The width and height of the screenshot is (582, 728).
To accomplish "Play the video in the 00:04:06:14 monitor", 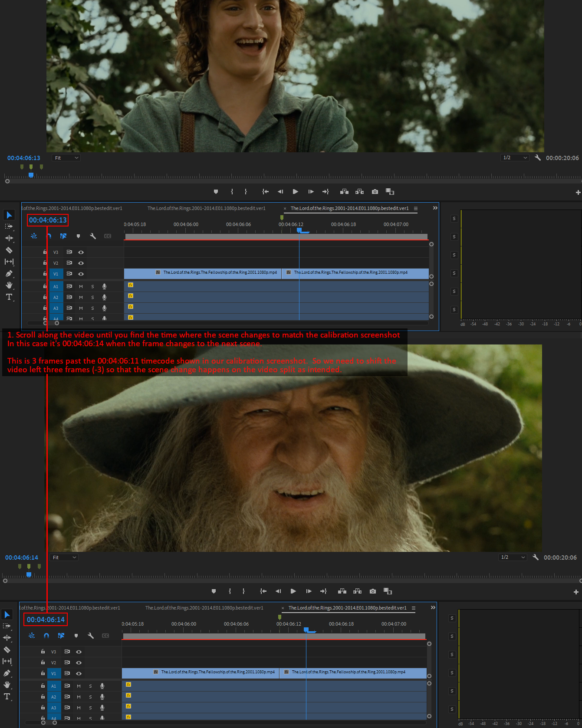I will (x=293, y=591).
